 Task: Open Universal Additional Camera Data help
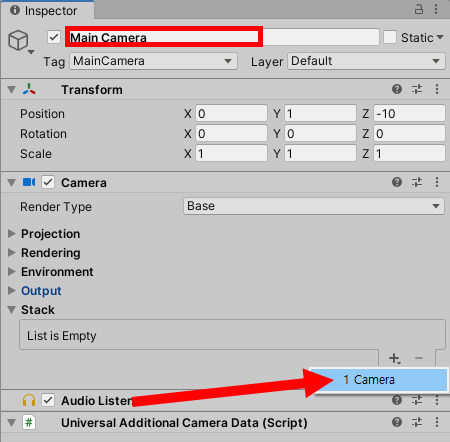pyautogui.click(x=397, y=422)
